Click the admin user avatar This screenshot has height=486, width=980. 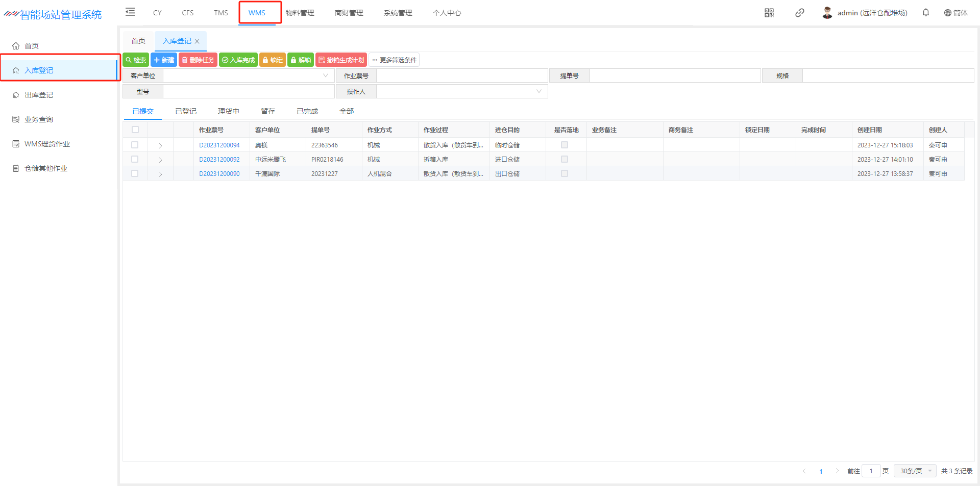pyautogui.click(x=827, y=13)
